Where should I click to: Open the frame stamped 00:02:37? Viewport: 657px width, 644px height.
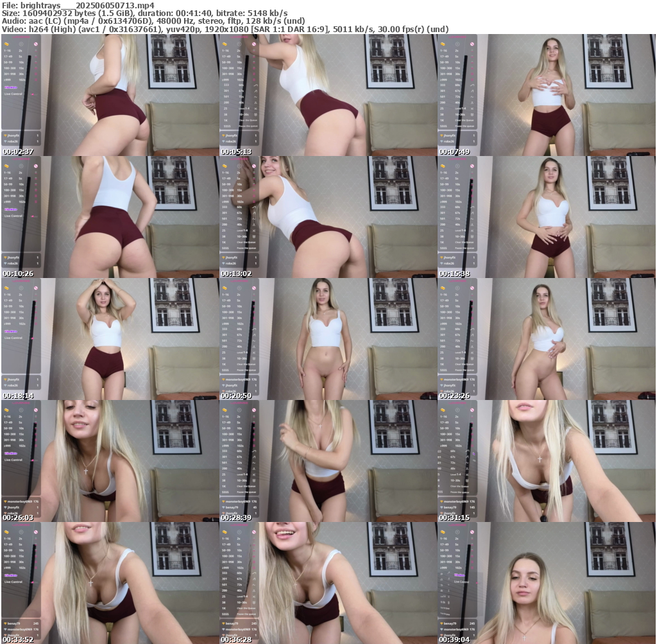pos(110,95)
